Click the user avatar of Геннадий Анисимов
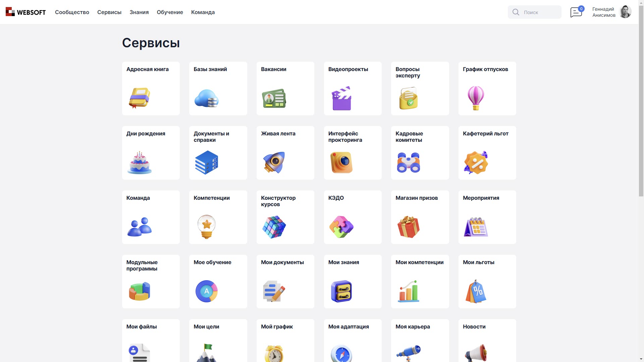The width and height of the screenshot is (644, 362). (626, 12)
